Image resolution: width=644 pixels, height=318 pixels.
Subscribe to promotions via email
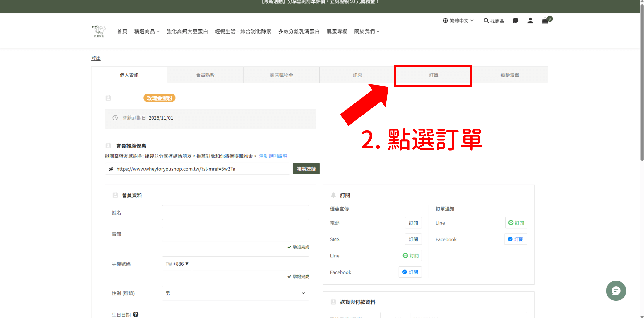click(413, 223)
